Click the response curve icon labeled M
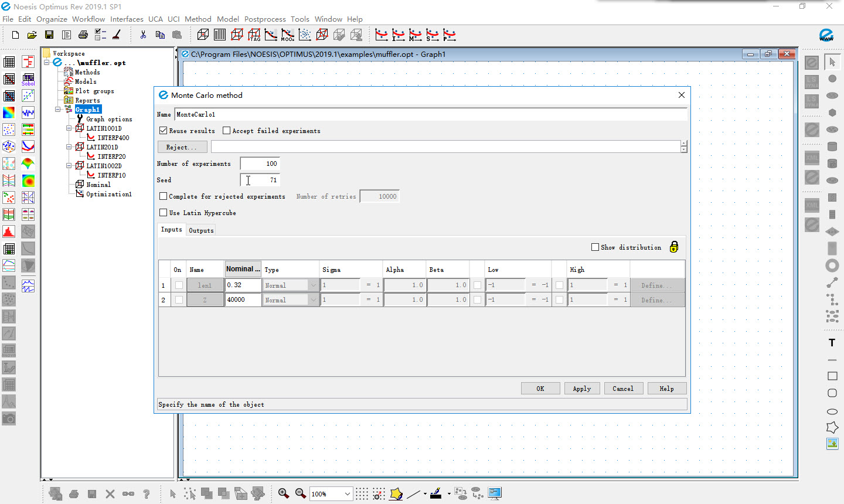Viewport: 844px width, 504px height. click(x=416, y=35)
